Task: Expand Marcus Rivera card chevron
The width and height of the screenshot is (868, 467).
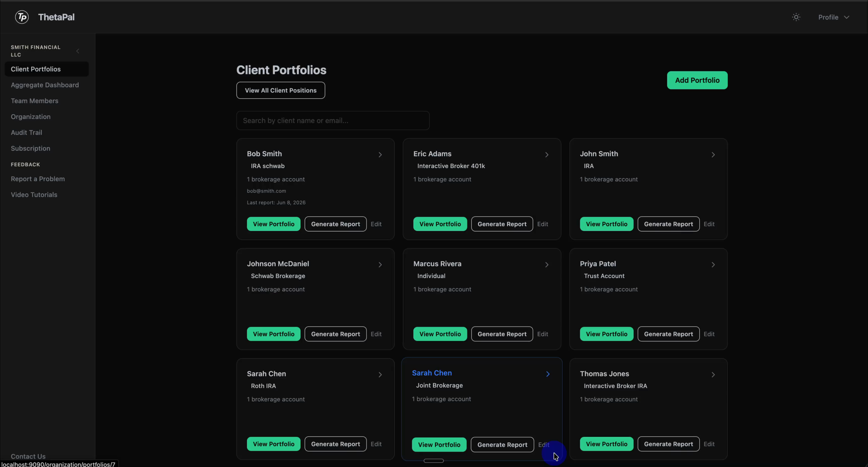Action: (x=547, y=265)
